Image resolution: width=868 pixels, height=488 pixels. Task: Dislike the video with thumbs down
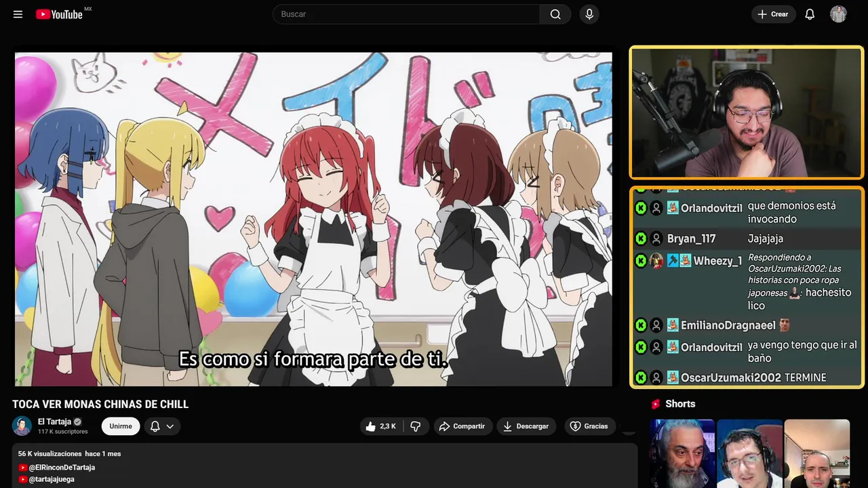(416, 426)
